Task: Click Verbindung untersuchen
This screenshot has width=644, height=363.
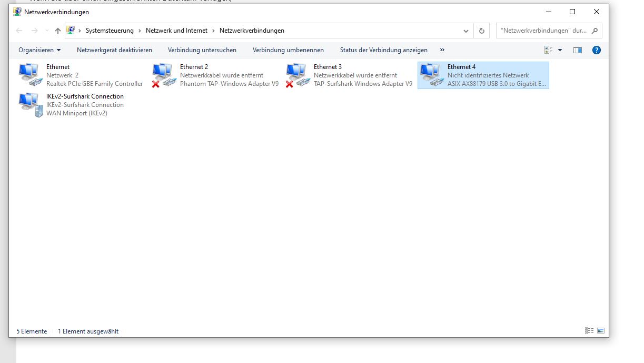Action: coord(202,50)
